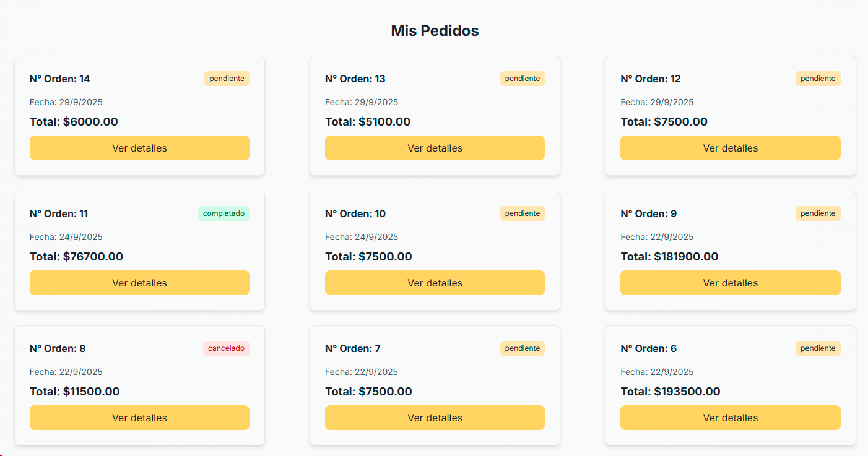Click the N° Orden: 11 title
This screenshot has height=456, width=868.
coord(59,213)
